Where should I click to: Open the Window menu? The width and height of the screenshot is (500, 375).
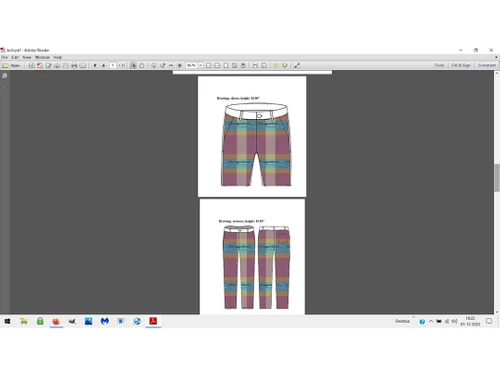coord(42,57)
